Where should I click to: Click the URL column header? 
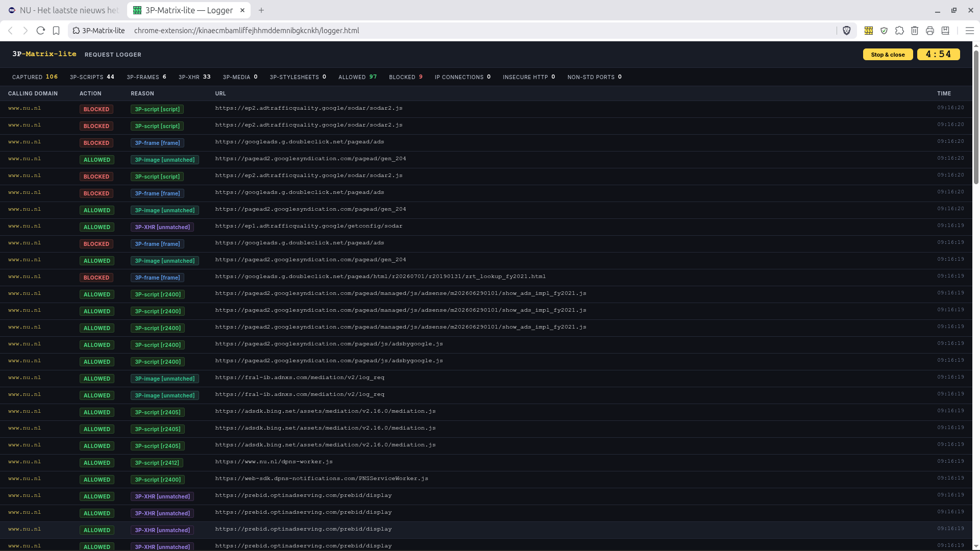220,93
